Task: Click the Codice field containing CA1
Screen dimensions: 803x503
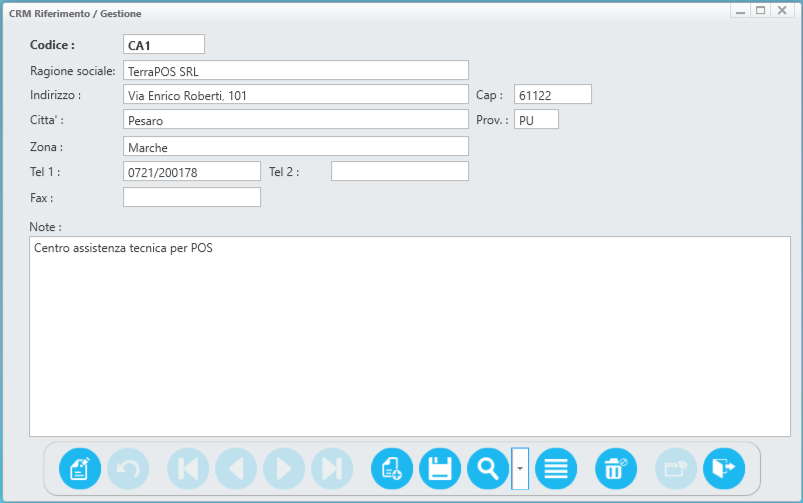Action: point(164,45)
